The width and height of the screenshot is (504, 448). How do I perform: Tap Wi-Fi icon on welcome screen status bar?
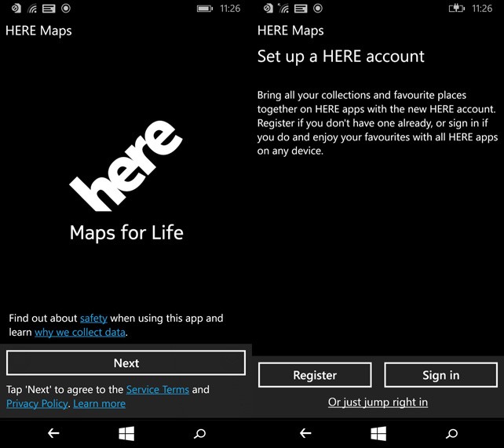tap(31, 9)
